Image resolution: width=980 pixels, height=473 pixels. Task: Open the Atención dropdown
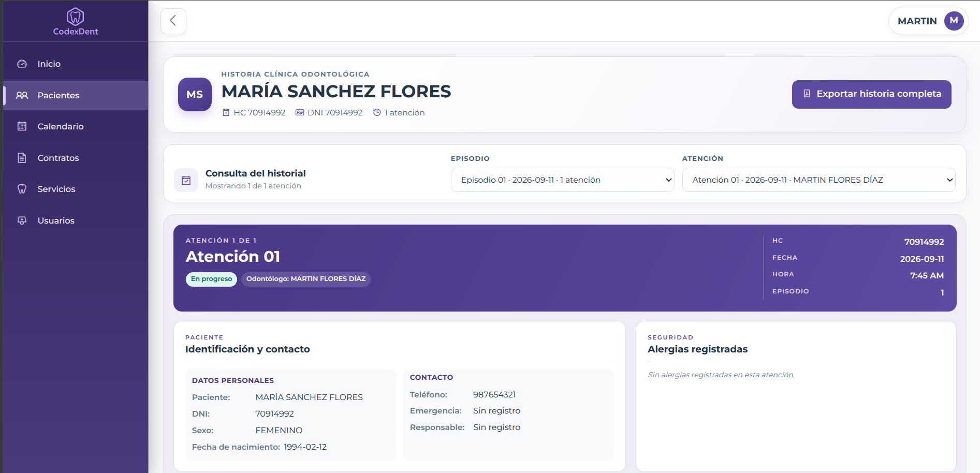[818, 180]
